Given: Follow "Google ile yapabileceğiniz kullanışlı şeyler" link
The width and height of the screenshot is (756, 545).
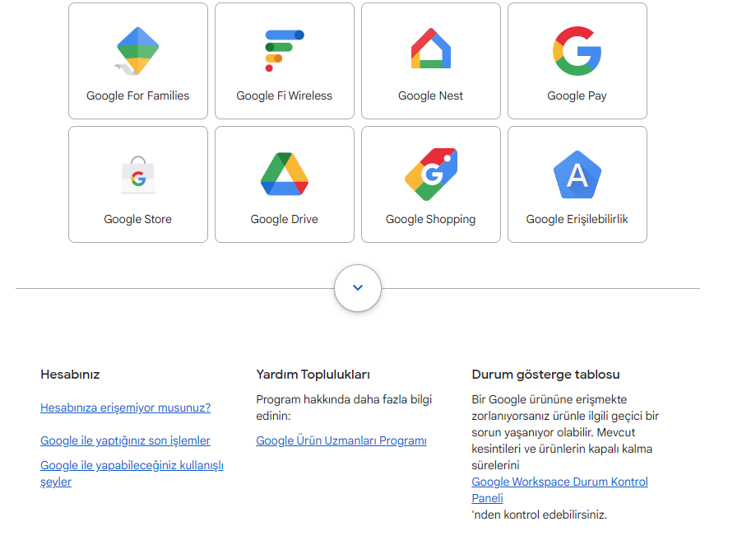Looking at the screenshot, I should coord(132,473).
